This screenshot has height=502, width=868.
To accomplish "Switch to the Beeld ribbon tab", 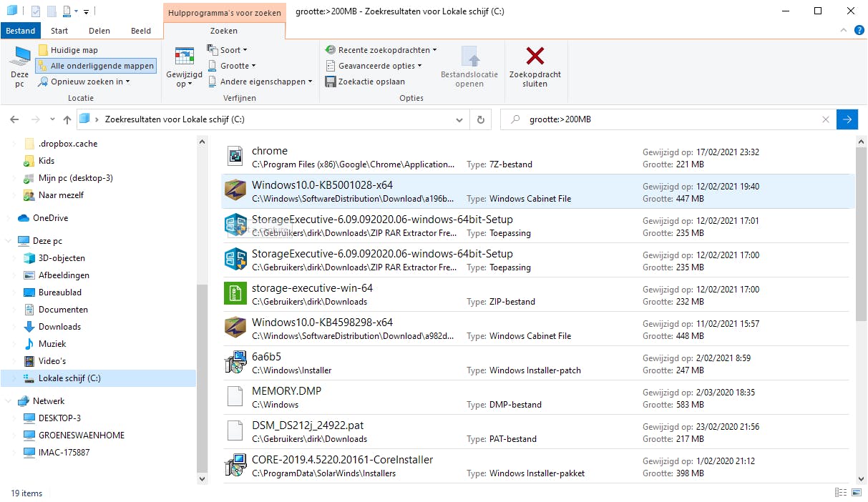I will [141, 31].
